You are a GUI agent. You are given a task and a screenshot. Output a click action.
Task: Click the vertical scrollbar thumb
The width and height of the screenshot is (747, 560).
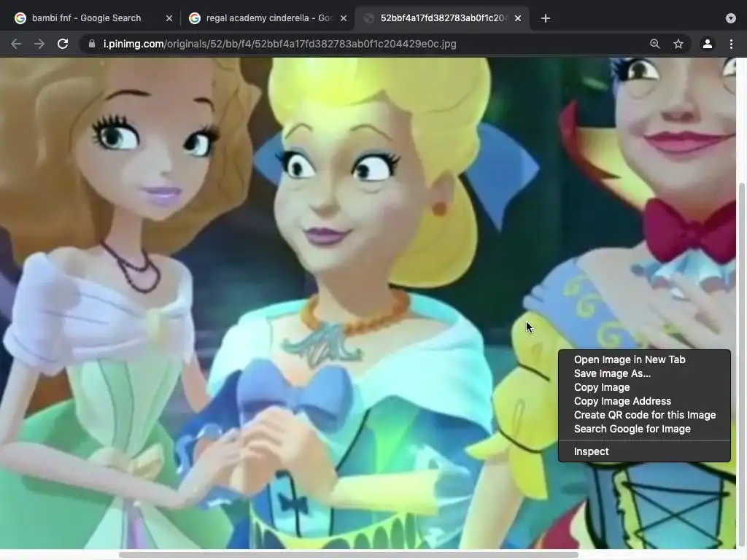point(742,365)
